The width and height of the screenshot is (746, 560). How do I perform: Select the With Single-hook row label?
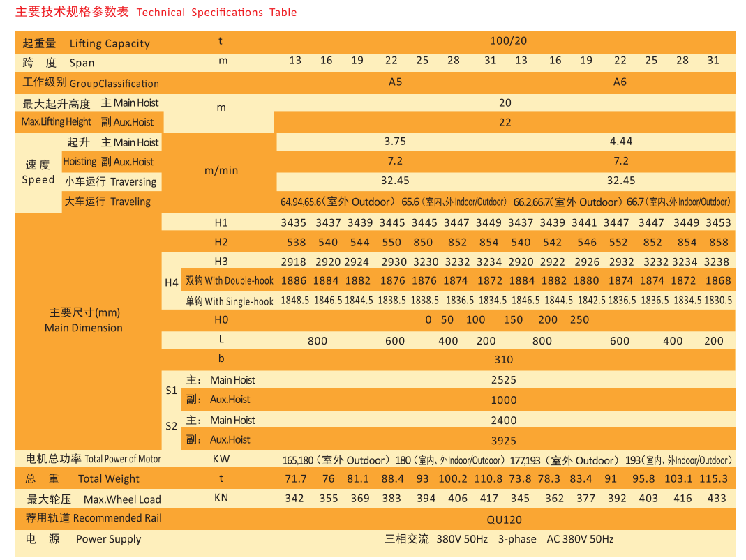230,301
